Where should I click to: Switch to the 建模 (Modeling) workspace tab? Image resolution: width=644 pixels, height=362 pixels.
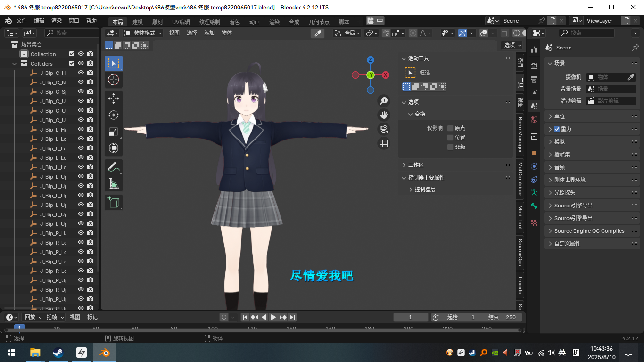[x=138, y=22]
